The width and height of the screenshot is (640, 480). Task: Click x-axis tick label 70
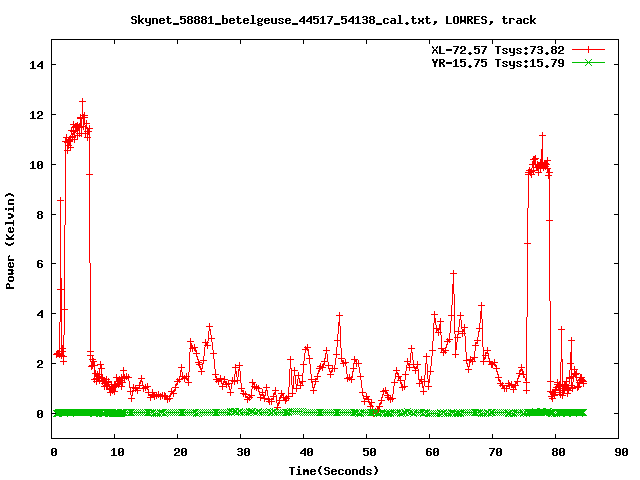pos(495,452)
